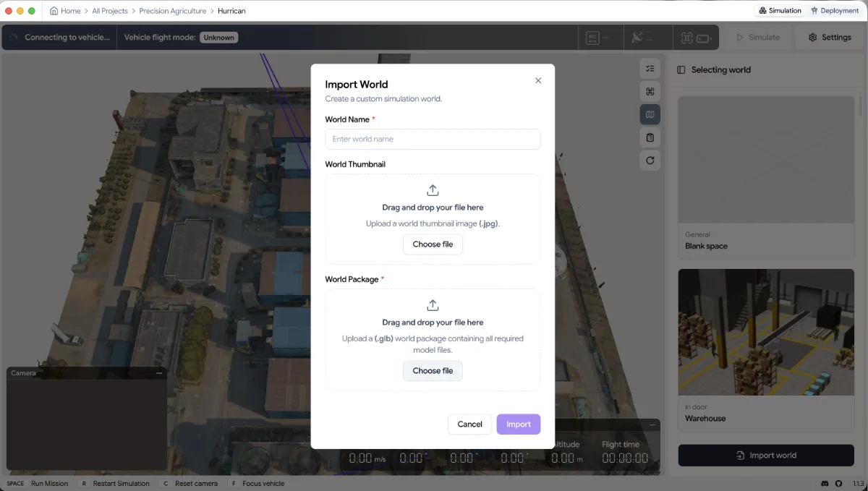The width and height of the screenshot is (868, 491).
Task: Go to Precision Agriculture breadcrumb
Action: click(x=172, y=11)
